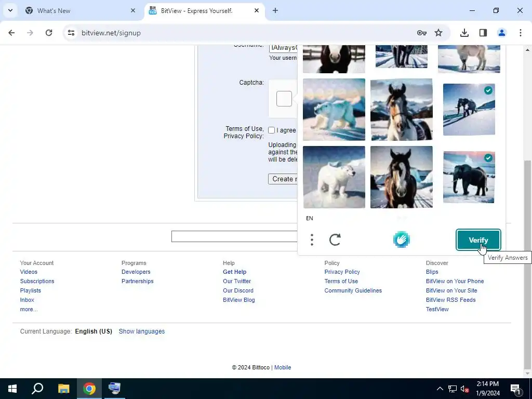Click the browser Forward arrow

[x=30, y=33]
